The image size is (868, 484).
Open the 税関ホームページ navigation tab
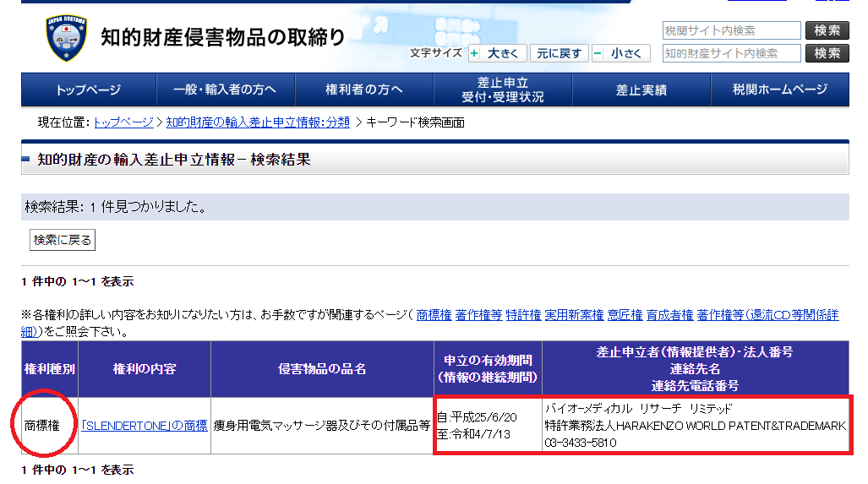[780, 90]
